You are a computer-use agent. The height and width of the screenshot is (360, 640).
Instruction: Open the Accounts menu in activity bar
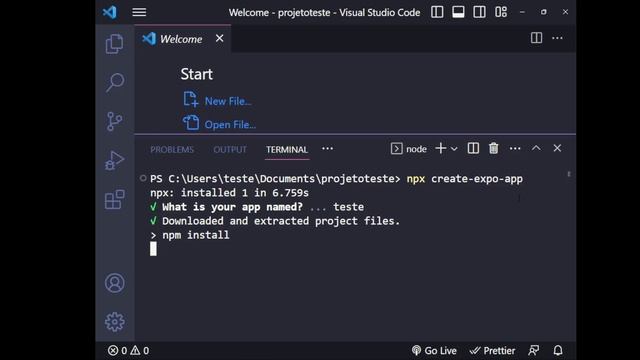pyautogui.click(x=115, y=283)
